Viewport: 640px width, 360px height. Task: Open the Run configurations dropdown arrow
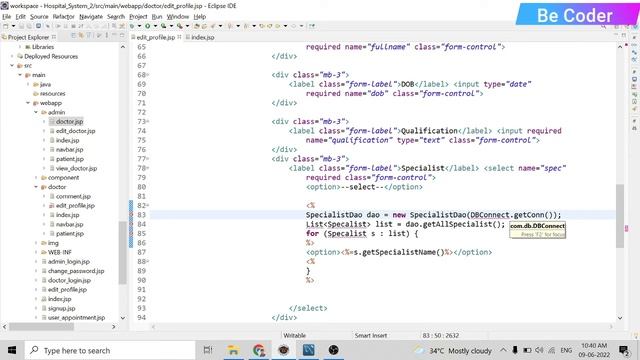pyautogui.click(x=155, y=26)
